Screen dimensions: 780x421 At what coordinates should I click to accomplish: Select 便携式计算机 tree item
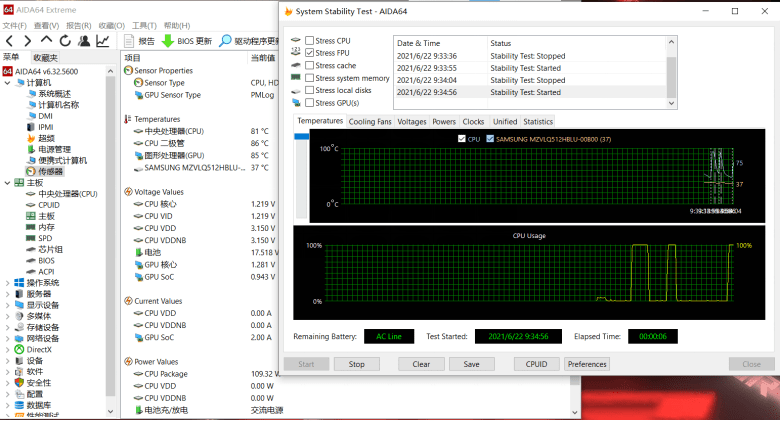pos(62,160)
